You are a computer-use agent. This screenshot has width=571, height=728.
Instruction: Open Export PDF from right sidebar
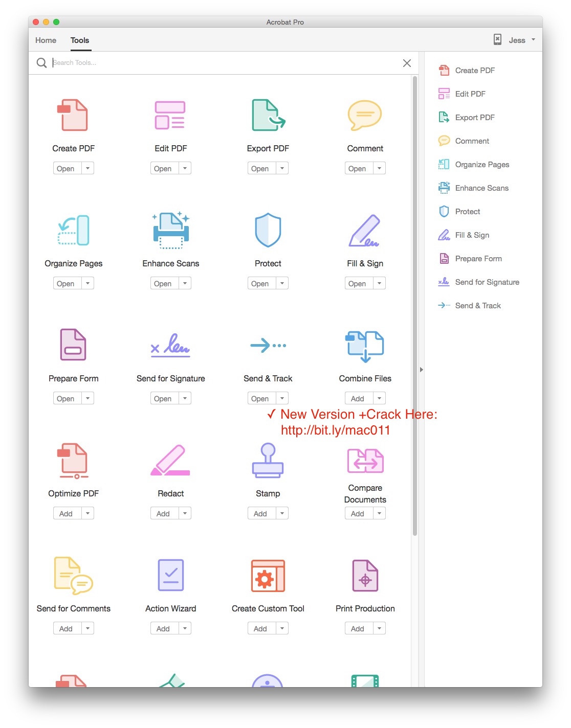coord(467,118)
